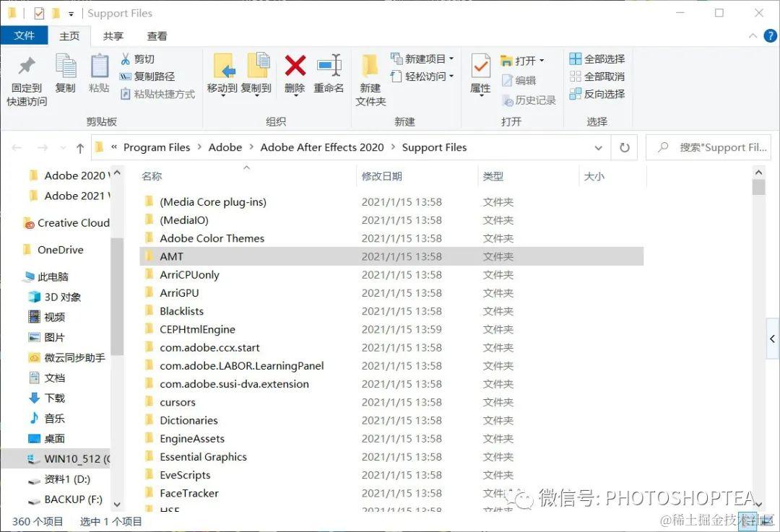780x532 pixels.
Task: Click Select all in ribbon
Action: pos(597,59)
